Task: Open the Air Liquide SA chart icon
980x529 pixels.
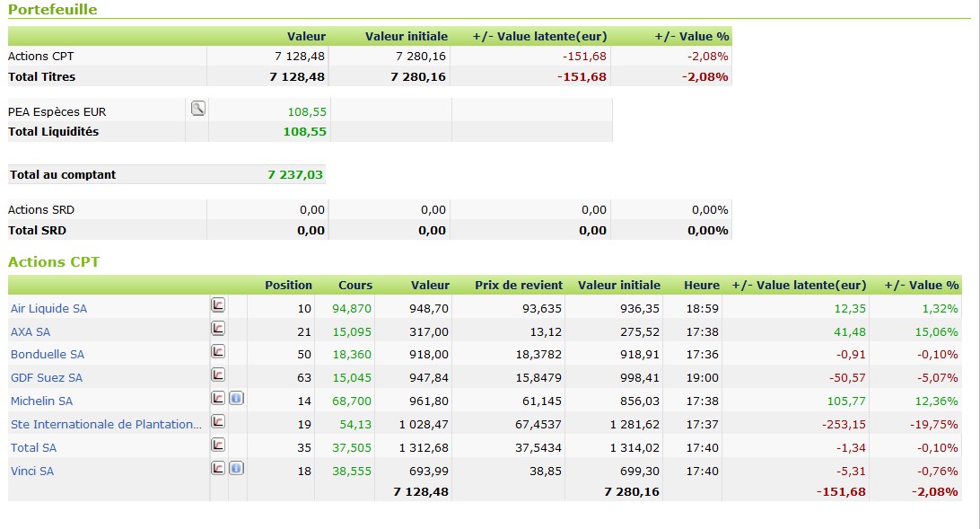Action: coord(218,305)
